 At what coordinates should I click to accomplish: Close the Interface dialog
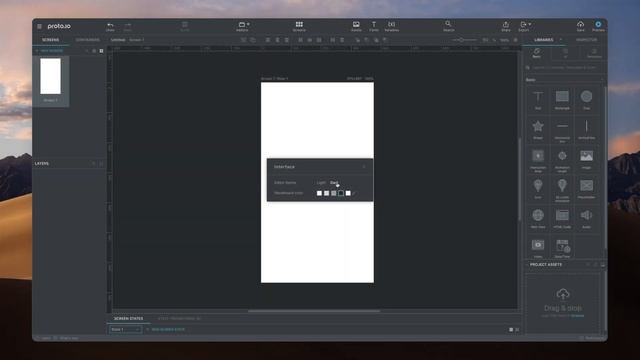point(364,167)
